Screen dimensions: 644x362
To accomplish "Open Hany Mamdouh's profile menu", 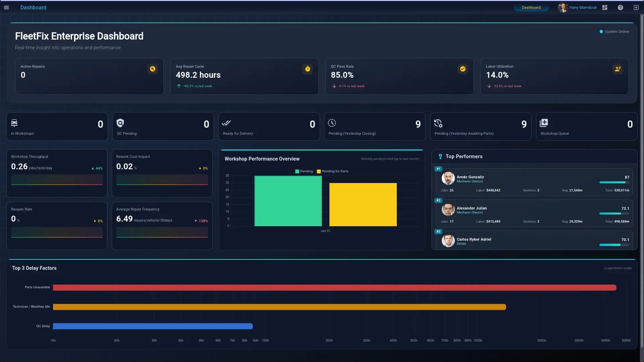I will pos(578,7).
